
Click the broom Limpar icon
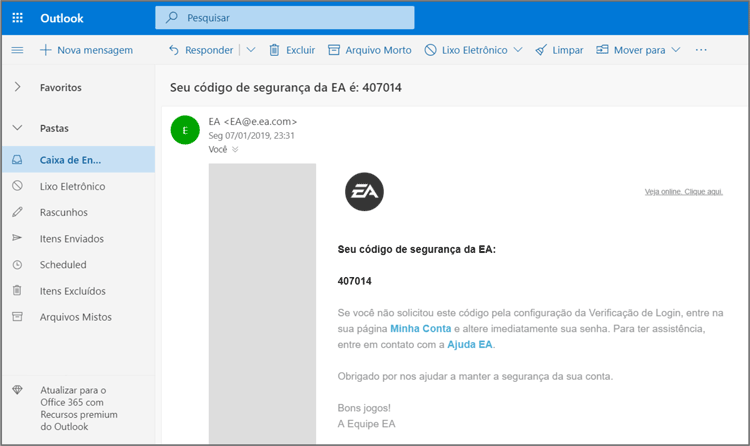[x=541, y=50]
